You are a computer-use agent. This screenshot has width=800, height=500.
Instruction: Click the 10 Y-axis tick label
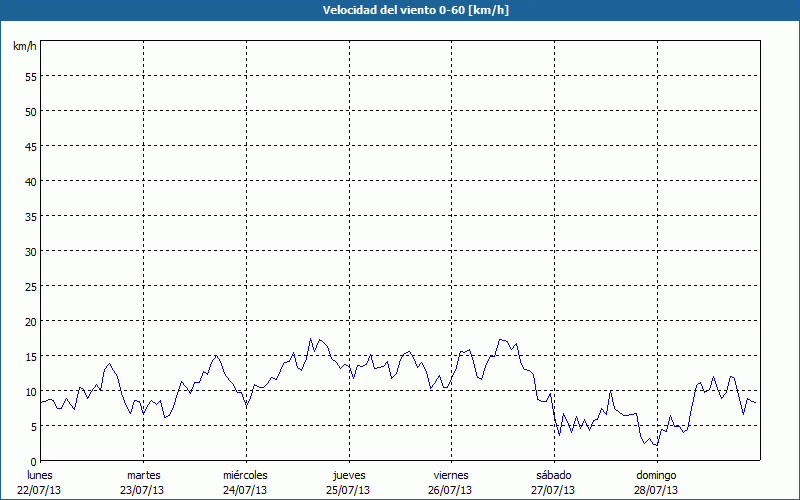click(30, 391)
